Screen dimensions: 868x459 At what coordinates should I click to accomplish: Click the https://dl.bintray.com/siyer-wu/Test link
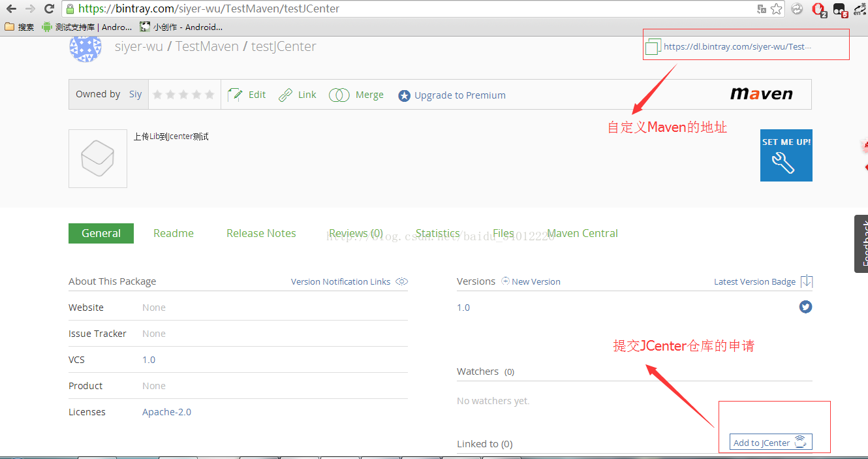pyautogui.click(x=737, y=46)
